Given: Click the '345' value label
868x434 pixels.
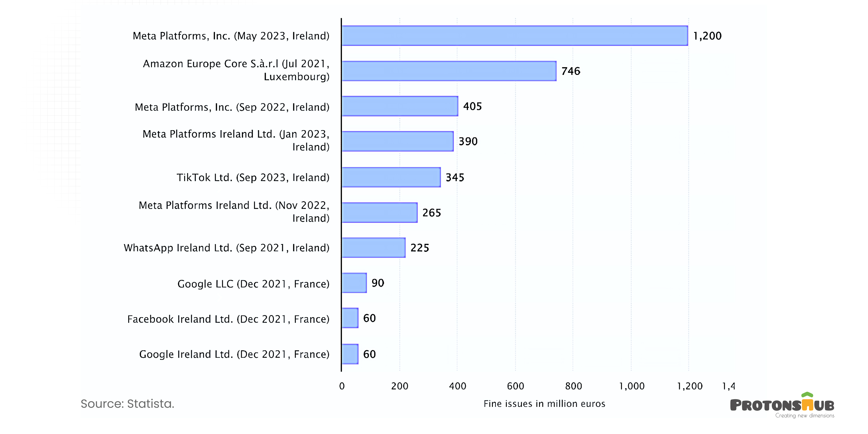Looking at the screenshot, I should [455, 177].
